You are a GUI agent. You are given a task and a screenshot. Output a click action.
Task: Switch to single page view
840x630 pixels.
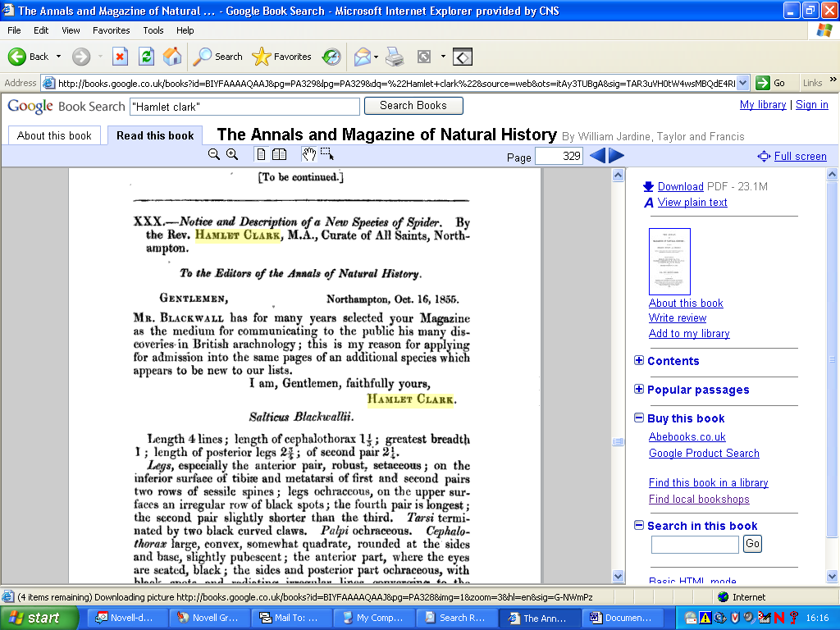[x=262, y=154]
